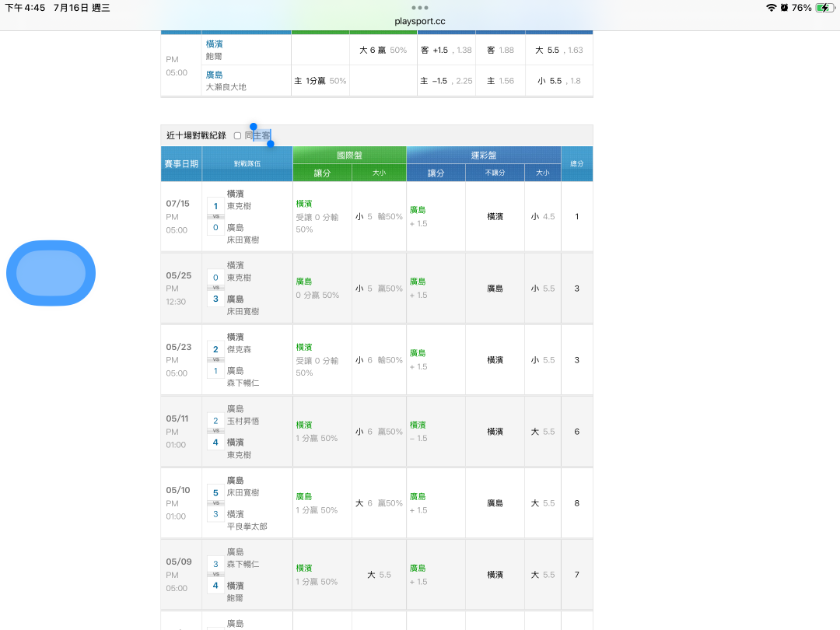Click the 賽事日期 column header
The image size is (840, 630).
pos(181,164)
